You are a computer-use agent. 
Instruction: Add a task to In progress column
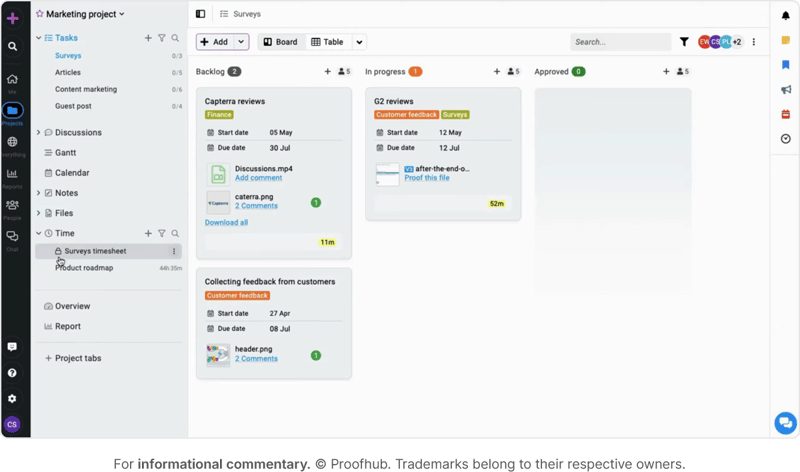[497, 71]
